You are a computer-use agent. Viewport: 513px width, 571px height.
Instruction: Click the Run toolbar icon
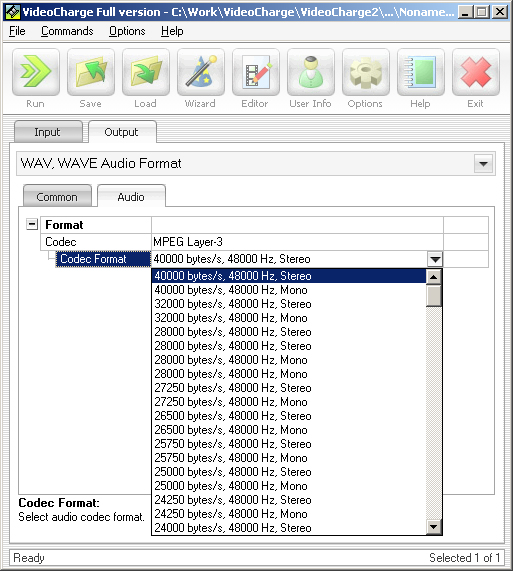pos(36,72)
